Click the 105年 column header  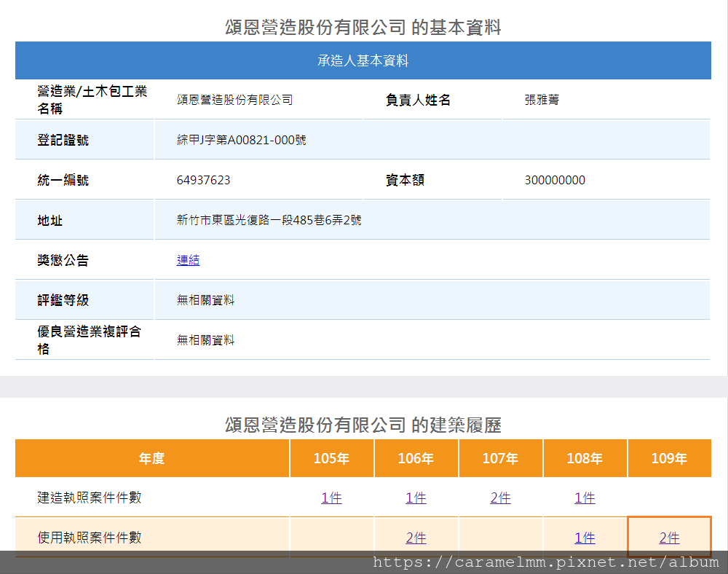331,458
